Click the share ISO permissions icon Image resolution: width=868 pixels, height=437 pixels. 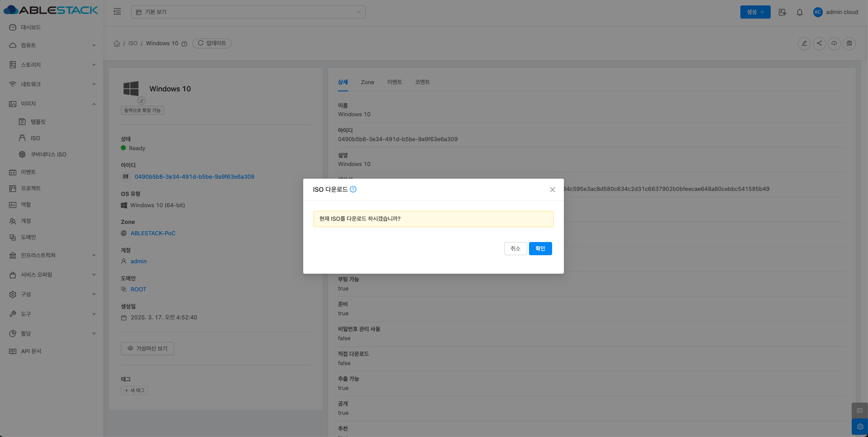(819, 43)
